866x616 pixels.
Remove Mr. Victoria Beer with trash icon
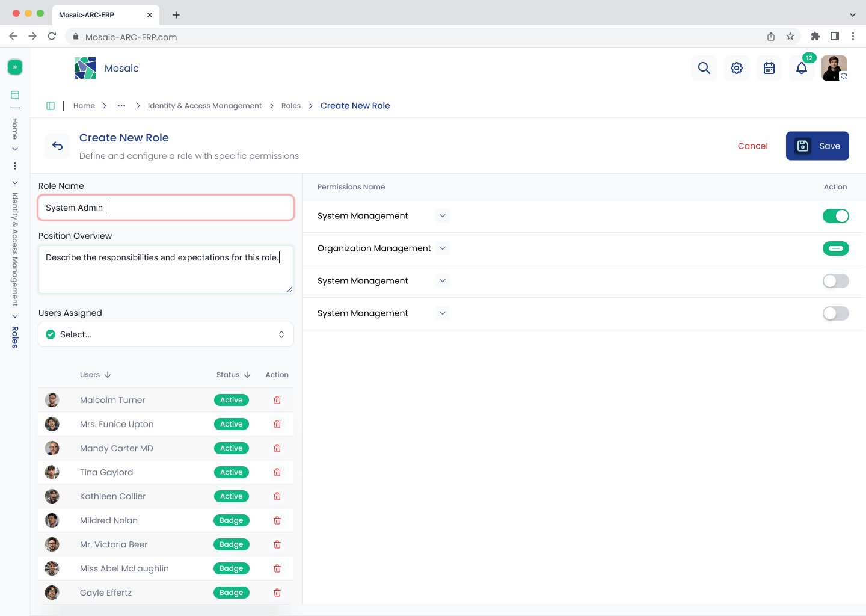pyautogui.click(x=277, y=544)
